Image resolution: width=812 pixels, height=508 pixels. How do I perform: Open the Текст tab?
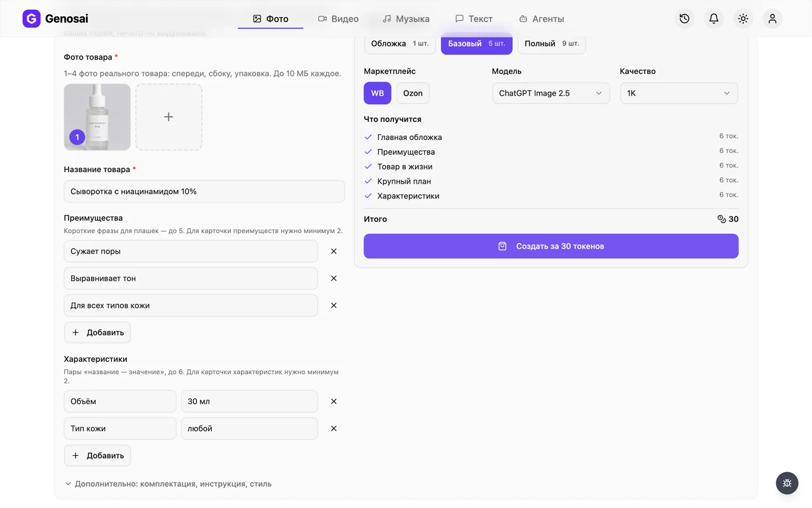pos(474,19)
